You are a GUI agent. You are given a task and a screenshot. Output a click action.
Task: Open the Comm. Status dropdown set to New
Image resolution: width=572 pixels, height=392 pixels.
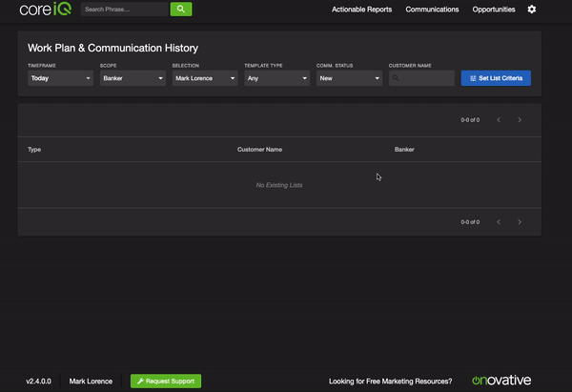[x=350, y=78]
